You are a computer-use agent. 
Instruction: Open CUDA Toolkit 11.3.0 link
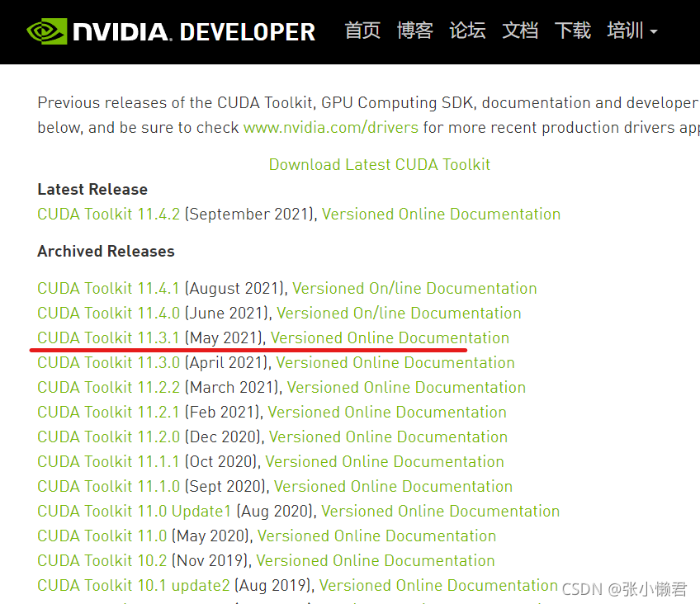[x=108, y=363]
